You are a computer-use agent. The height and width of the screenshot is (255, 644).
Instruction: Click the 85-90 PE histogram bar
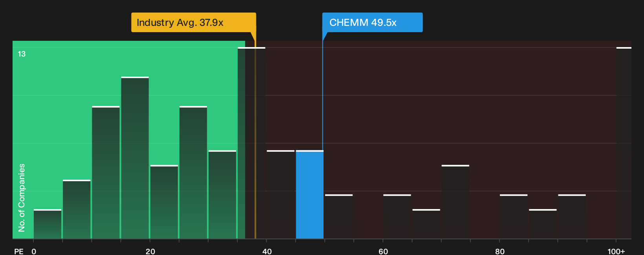coord(543,224)
